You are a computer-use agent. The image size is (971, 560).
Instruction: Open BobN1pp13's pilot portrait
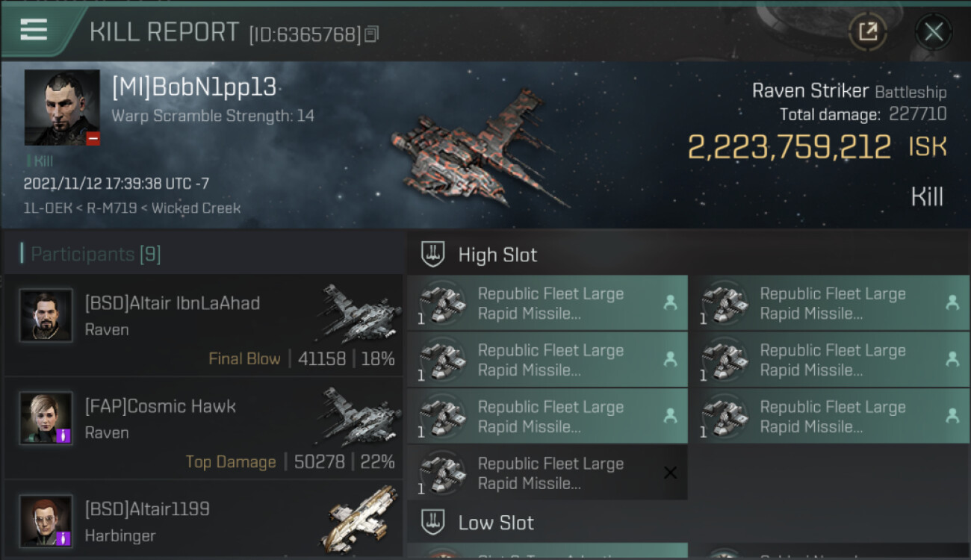(x=62, y=108)
